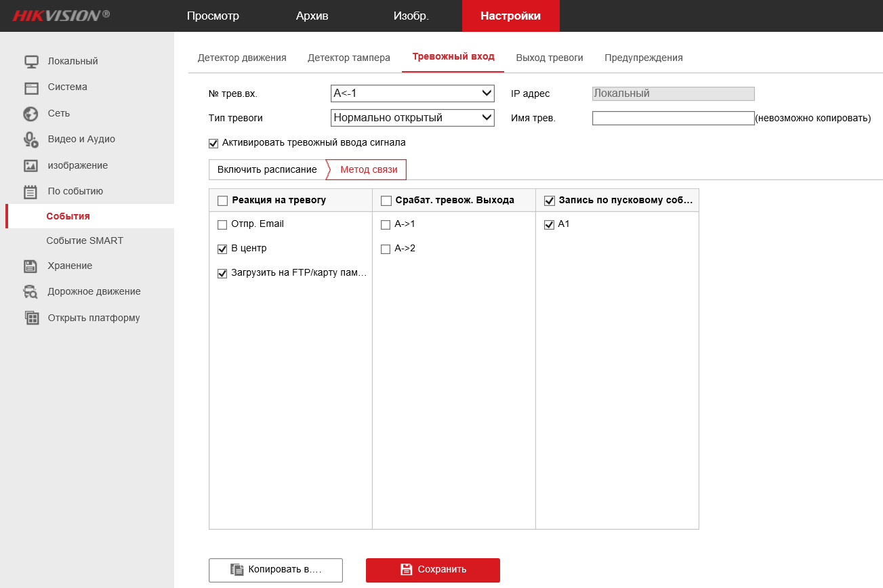Click the Сеть globe icon
The width and height of the screenshot is (883, 588).
coord(31,113)
